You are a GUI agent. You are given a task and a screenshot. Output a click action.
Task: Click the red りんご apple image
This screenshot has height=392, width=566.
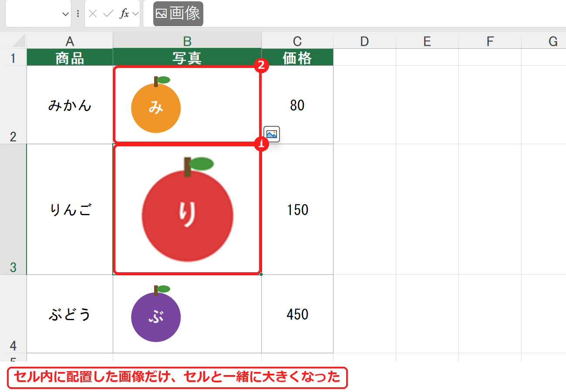tap(188, 210)
